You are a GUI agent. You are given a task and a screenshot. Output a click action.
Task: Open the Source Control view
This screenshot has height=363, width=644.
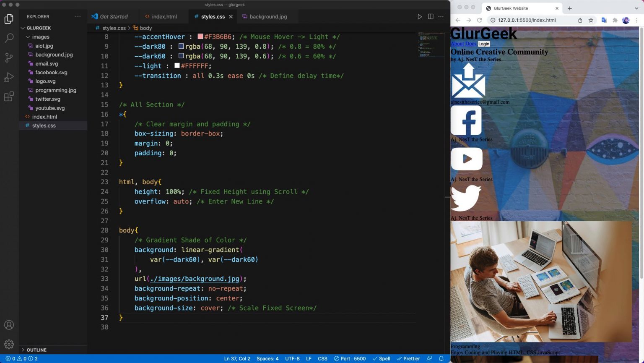click(9, 57)
